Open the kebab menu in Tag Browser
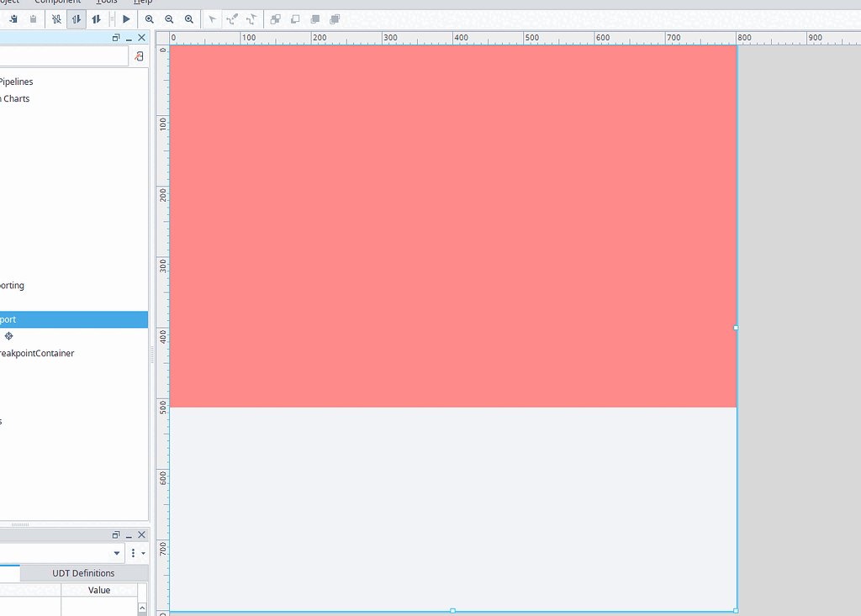 click(x=133, y=553)
